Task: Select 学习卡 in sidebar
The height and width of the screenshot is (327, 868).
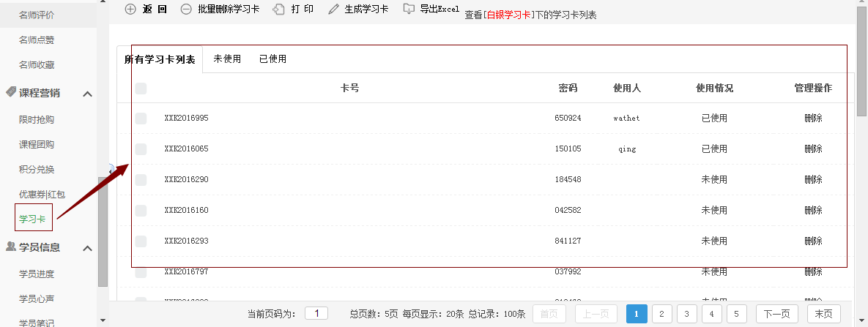Action: pos(32,219)
